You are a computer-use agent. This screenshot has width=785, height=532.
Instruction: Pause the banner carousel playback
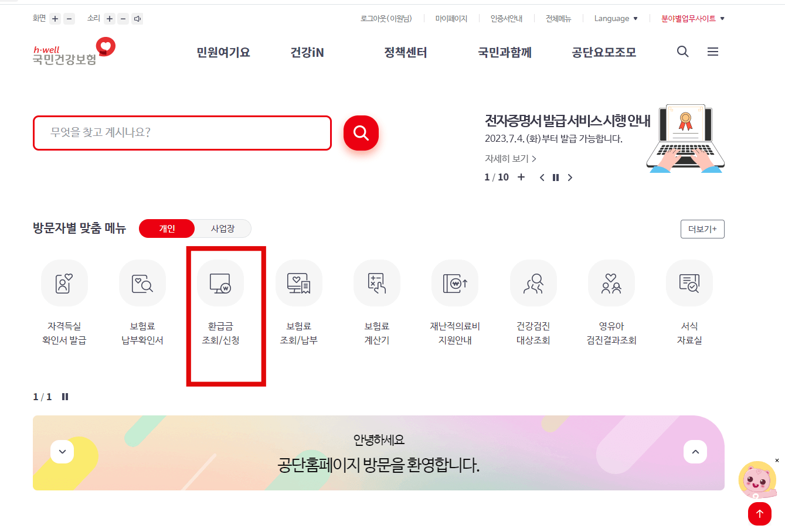(555, 177)
